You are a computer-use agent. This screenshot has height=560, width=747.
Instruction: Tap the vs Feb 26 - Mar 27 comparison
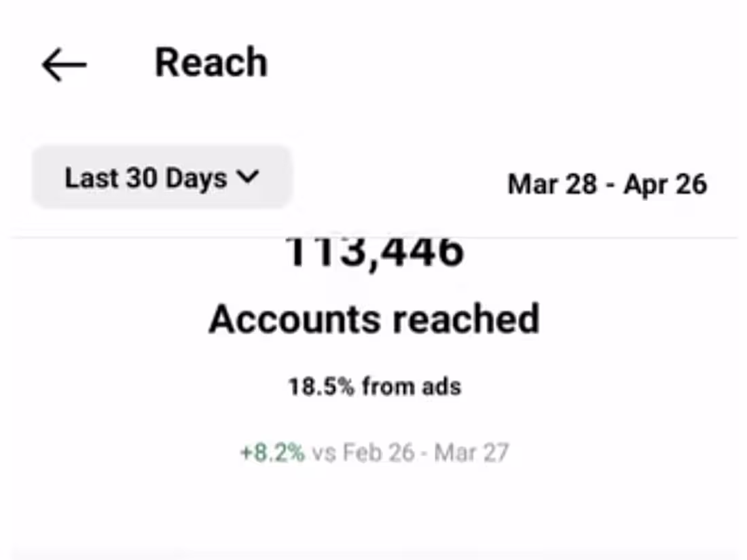coord(410,453)
